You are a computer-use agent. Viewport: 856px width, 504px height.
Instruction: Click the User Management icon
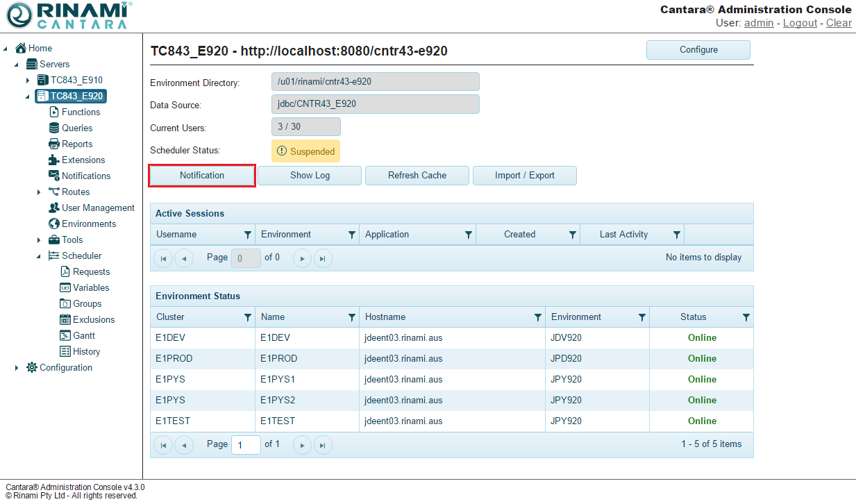pos(54,208)
